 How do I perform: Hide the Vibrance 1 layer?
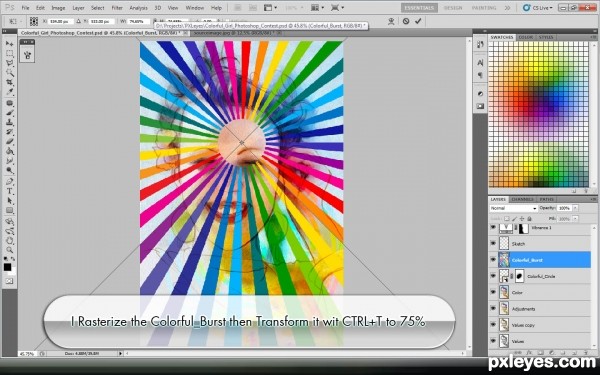493,228
